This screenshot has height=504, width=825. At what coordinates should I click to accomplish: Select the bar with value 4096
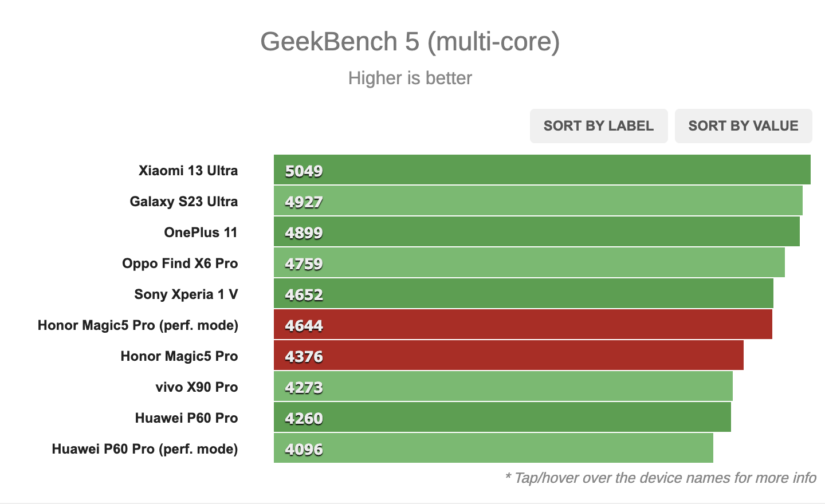[493, 448]
